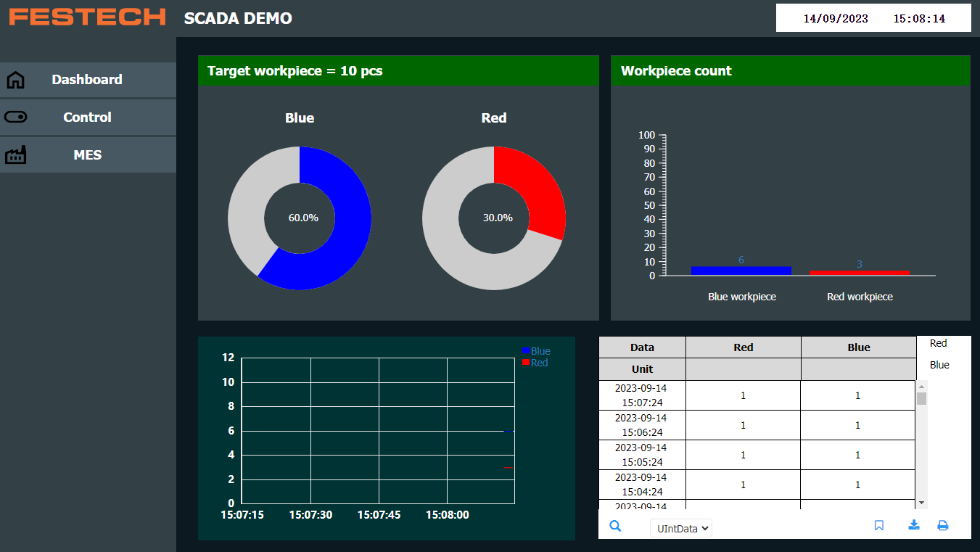The width and height of the screenshot is (980, 552).
Task: Click the 60.0% label in Blue donut
Action: click(303, 218)
